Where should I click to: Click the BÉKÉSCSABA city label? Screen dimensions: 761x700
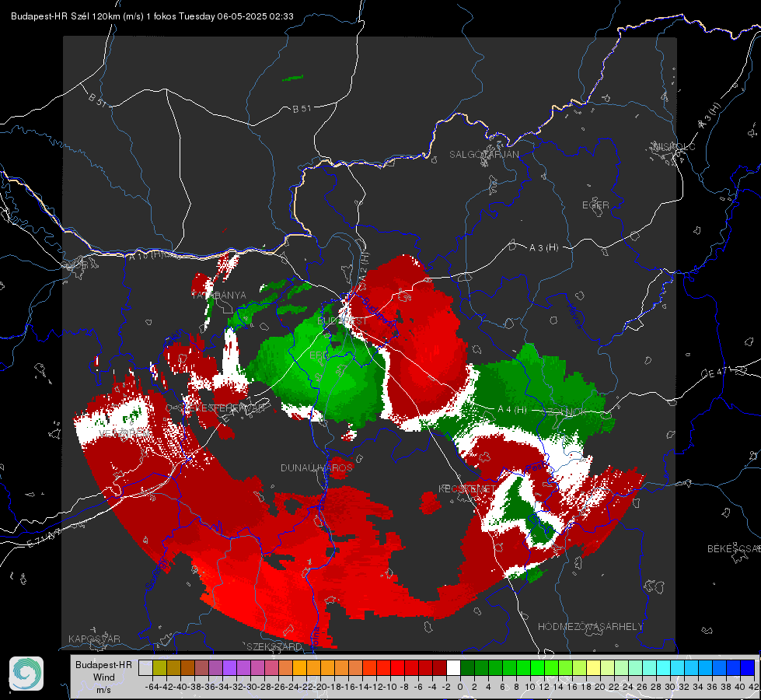tap(734, 549)
